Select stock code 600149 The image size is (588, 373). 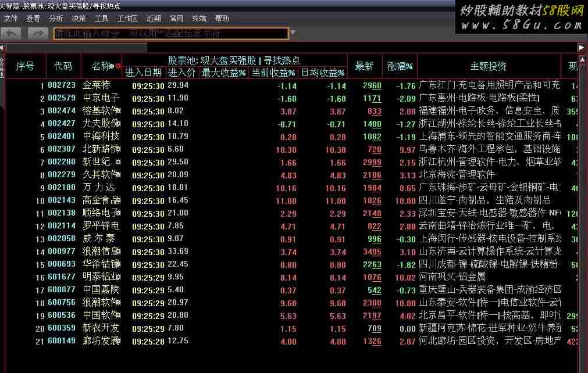pyautogui.click(x=62, y=341)
